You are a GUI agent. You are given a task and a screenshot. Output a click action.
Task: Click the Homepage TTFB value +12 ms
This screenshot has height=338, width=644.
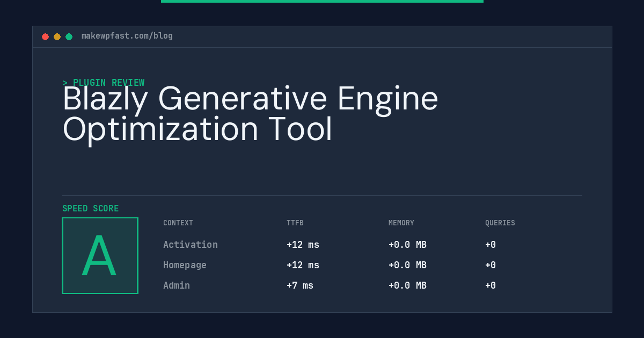coord(303,265)
